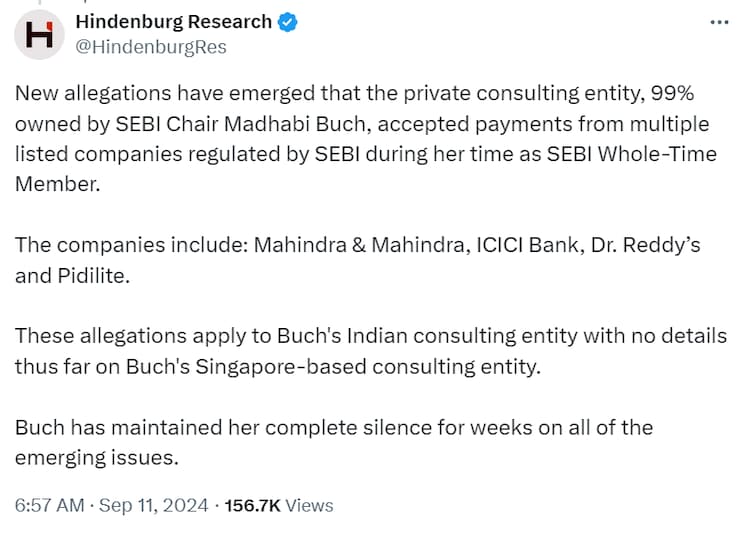Click the word 'Pidilite' in the tweet
This screenshot has height=536, width=750.
point(92,277)
